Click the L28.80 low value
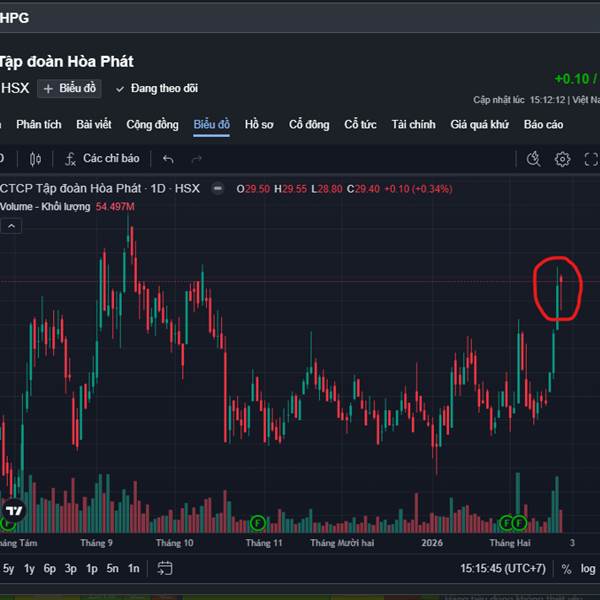Image resolution: width=600 pixels, height=600 pixels. 327,189
